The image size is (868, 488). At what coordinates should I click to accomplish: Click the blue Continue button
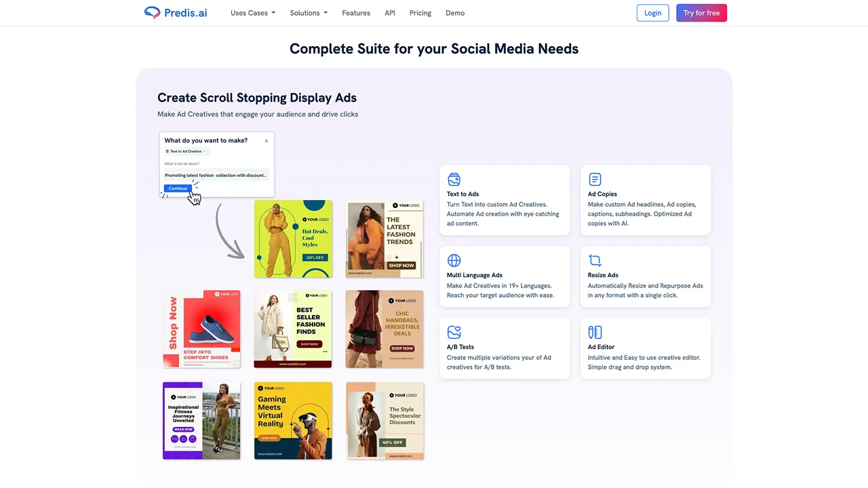tap(178, 188)
